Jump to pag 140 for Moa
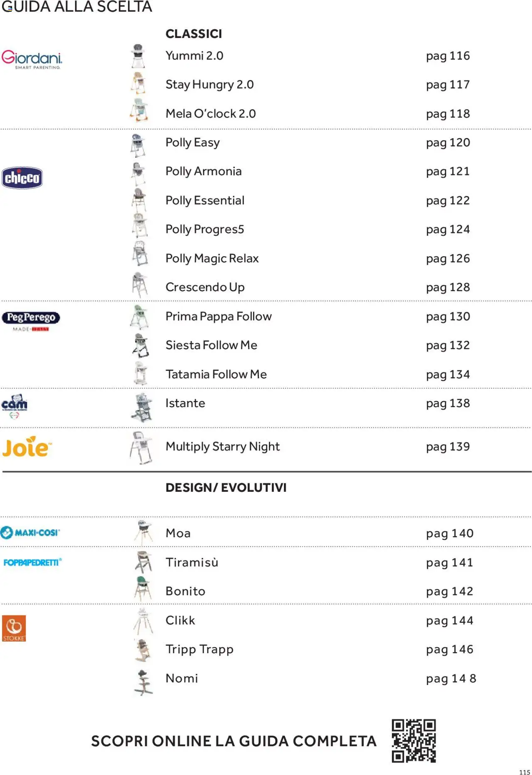The image size is (532, 775). click(x=449, y=533)
